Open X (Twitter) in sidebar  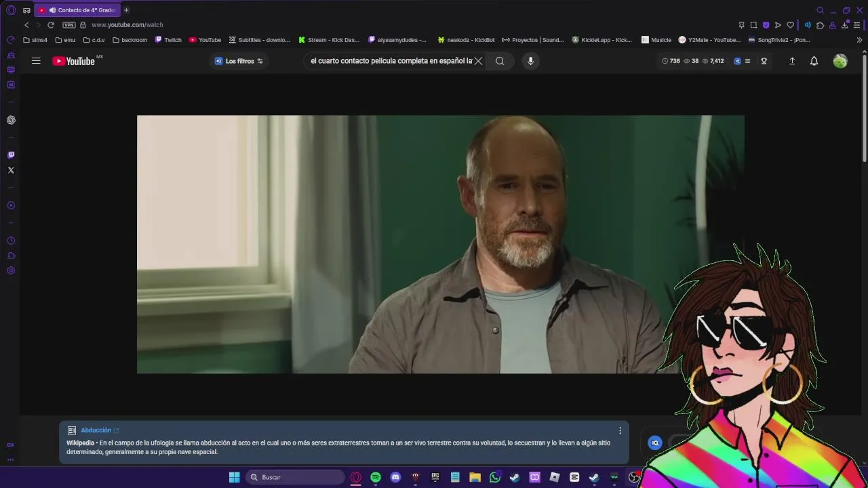tap(11, 170)
